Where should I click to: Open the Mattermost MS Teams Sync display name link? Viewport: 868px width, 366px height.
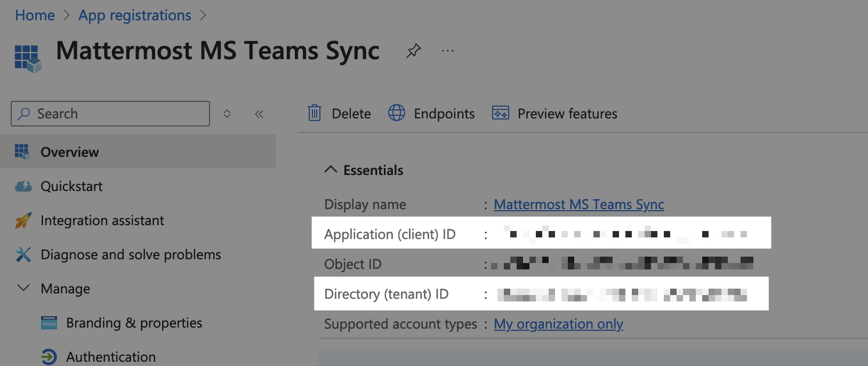[x=578, y=204]
